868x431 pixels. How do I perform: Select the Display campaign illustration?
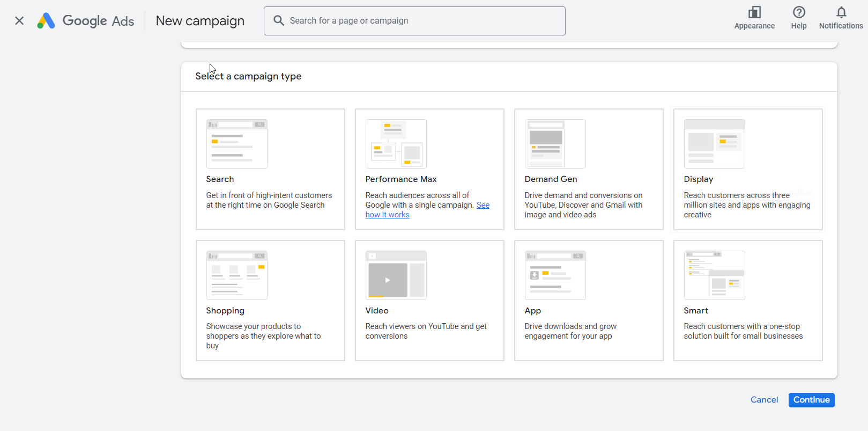click(x=715, y=144)
